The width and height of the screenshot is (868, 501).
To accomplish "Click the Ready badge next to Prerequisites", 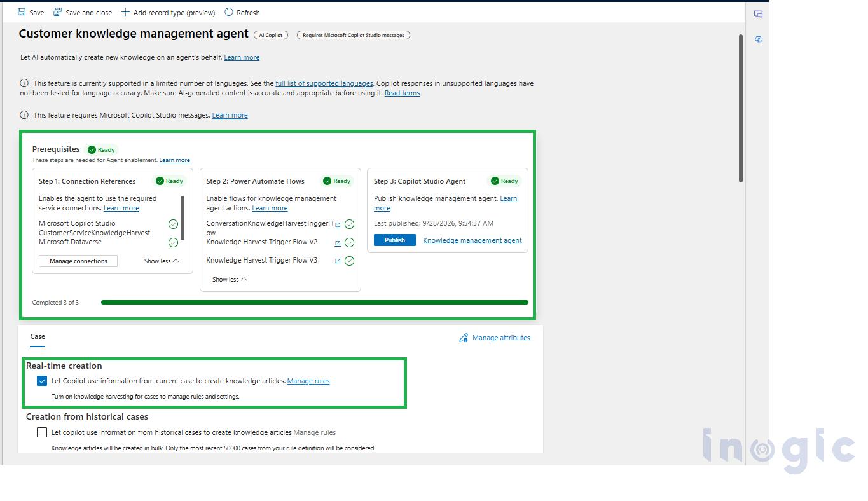I will [102, 150].
